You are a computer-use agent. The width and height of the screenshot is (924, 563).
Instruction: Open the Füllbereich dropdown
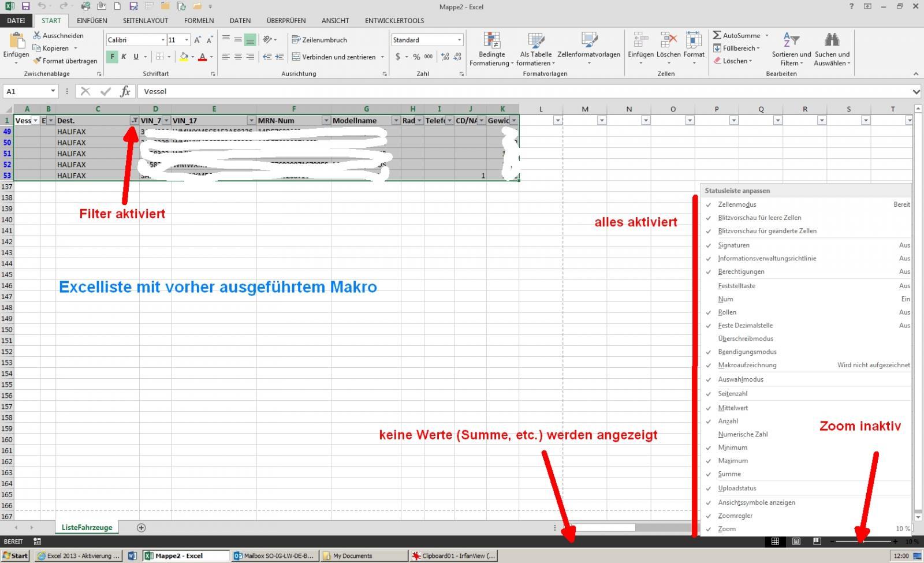coord(758,49)
